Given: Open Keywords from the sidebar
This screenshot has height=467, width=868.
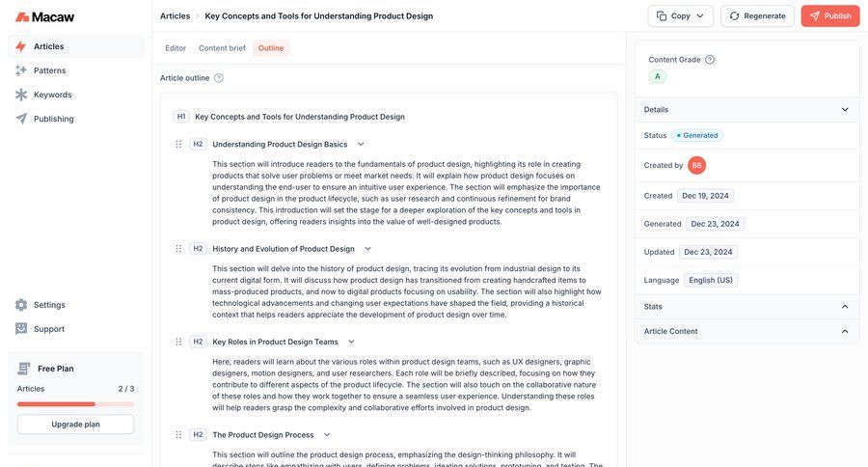Looking at the screenshot, I should (x=52, y=95).
